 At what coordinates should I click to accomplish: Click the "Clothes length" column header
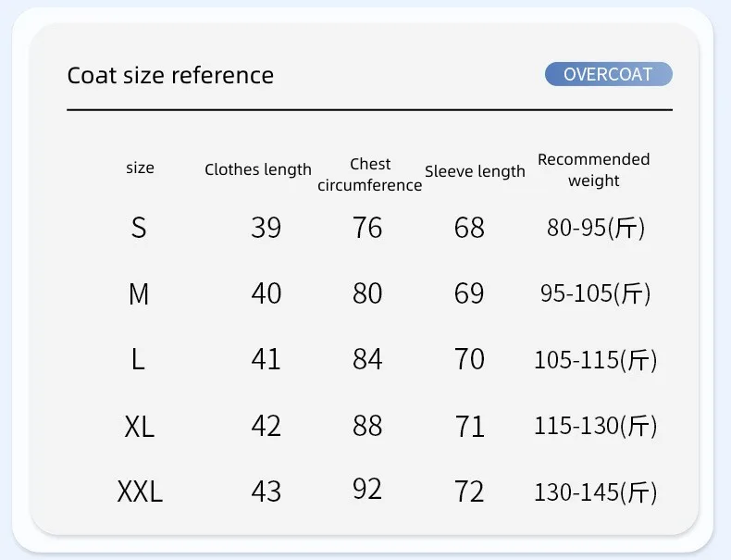(258, 169)
